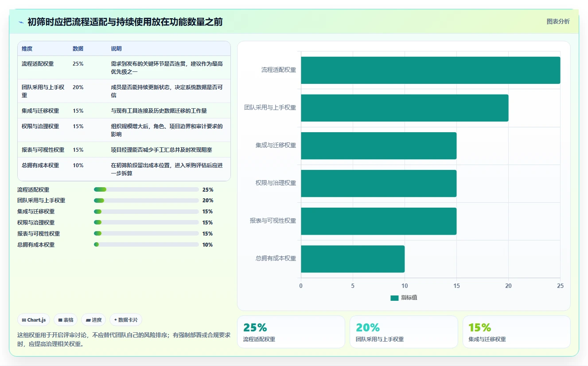Click the 数据 column header in table

[x=78, y=49]
